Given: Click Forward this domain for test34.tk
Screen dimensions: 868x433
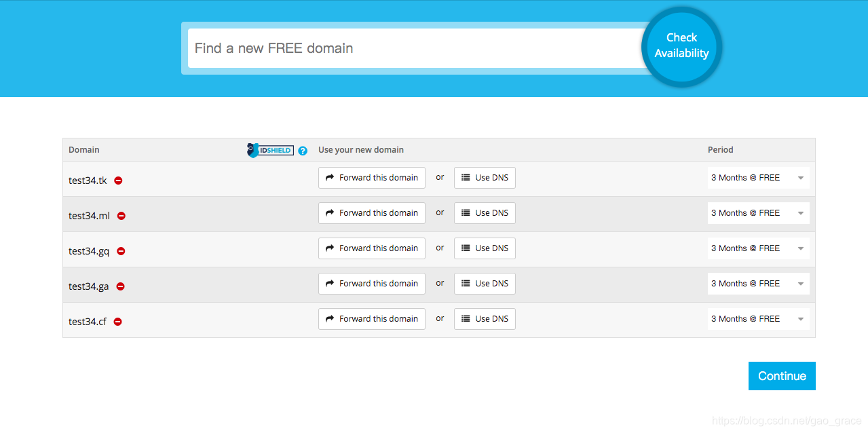Looking at the screenshot, I should coord(372,178).
